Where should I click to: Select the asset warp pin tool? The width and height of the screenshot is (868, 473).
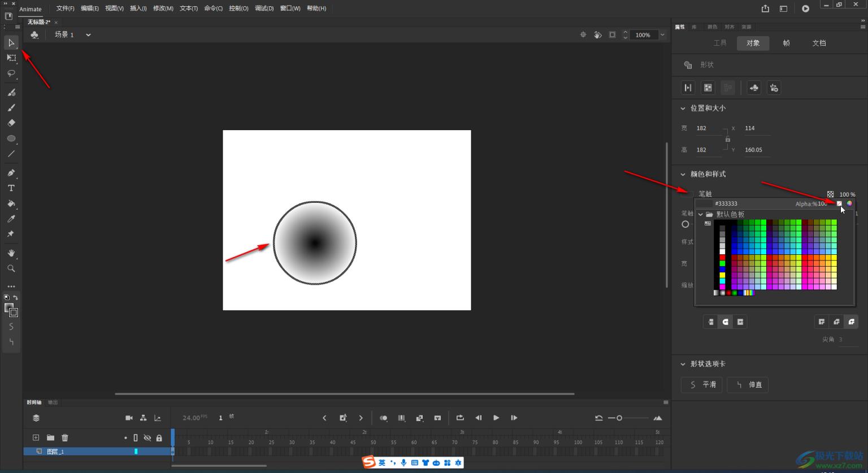11,234
